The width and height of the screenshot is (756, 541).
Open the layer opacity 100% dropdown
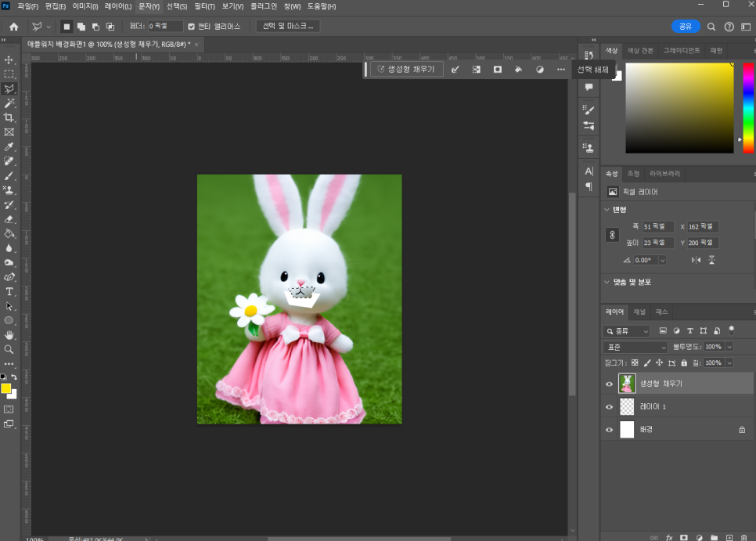pos(729,347)
